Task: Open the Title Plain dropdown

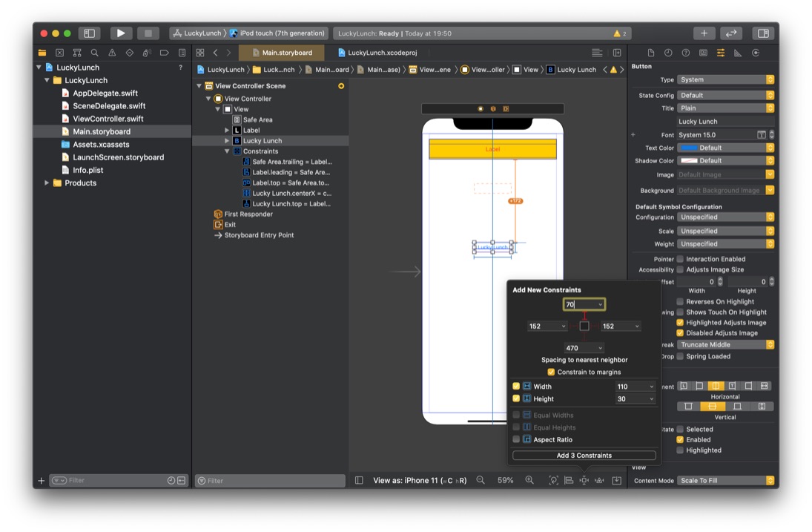Action: 725,108
